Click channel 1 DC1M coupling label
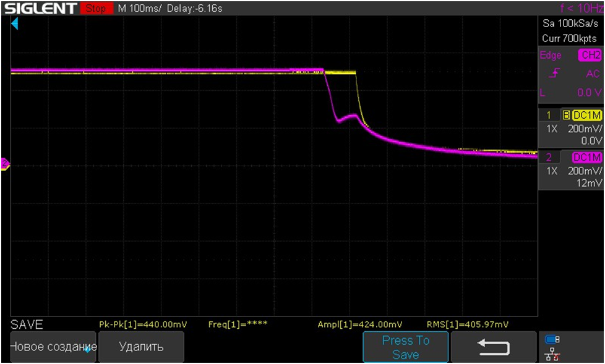This screenshot has height=364, width=605. (x=586, y=115)
